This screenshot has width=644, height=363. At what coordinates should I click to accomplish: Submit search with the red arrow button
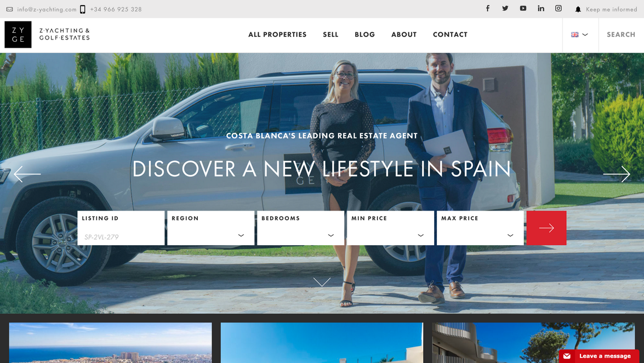pyautogui.click(x=546, y=228)
